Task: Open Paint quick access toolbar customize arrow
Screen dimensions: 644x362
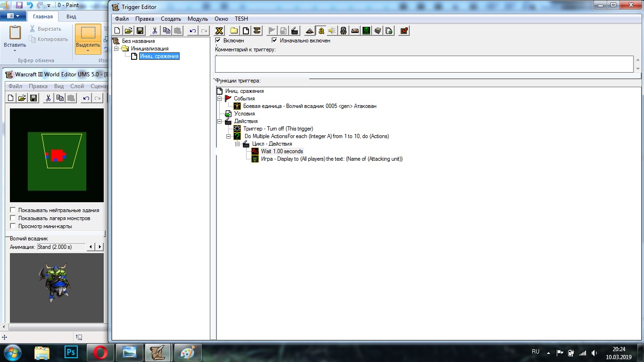Action: tap(49, 6)
